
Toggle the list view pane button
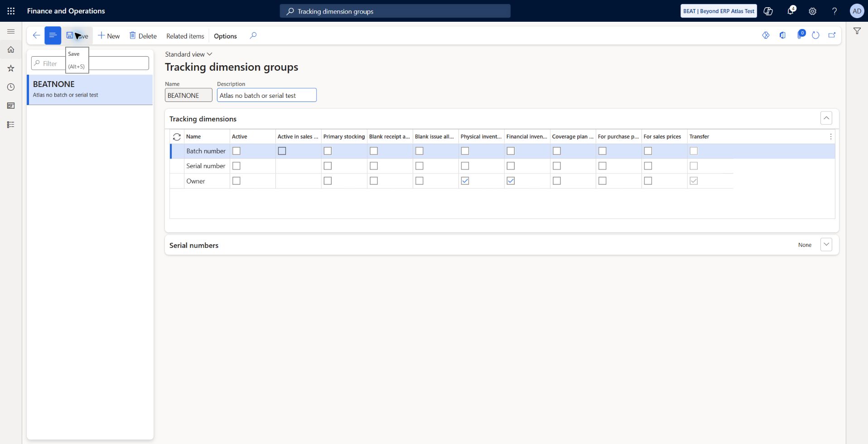53,35
